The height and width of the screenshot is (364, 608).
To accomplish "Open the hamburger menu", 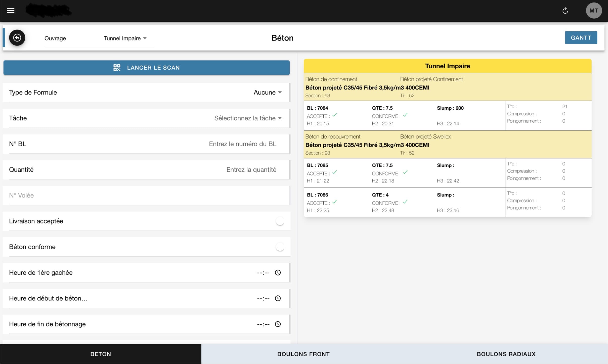I will (11, 11).
